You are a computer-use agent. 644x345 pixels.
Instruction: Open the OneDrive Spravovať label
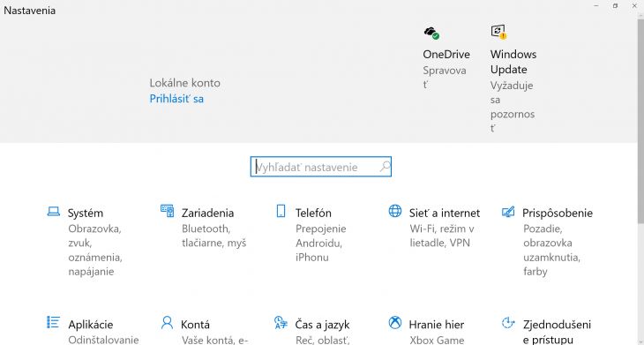click(x=445, y=78)
